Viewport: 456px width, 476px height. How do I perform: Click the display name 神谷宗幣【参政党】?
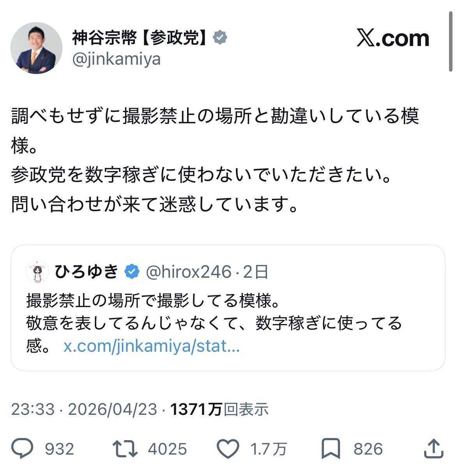139,37
